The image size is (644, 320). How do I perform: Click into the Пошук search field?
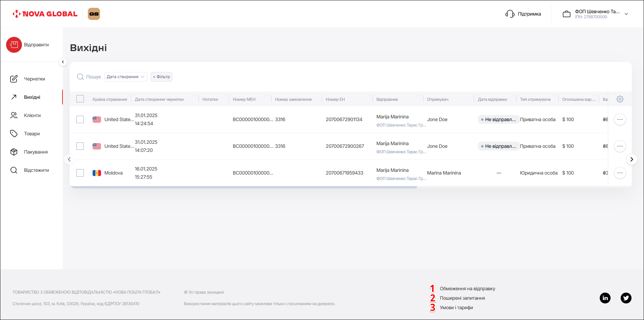(x=93, y=77)
